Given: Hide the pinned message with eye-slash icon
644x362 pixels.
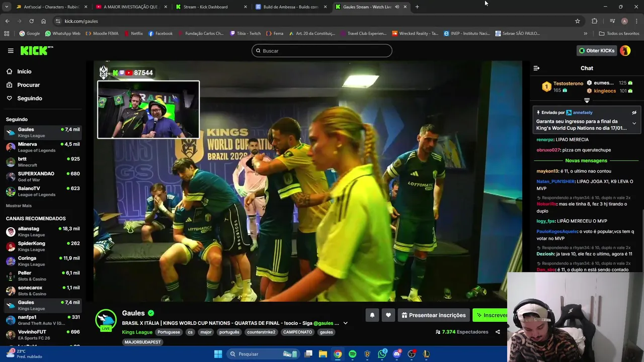Looking at the screenshot, I should (634, 113).
